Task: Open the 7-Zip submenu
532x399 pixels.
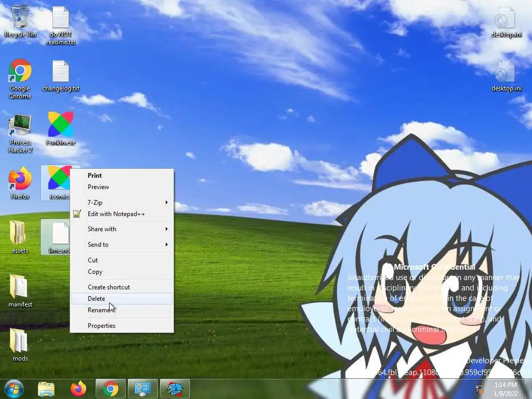Action: pyautogui.click(x=122, y=203)
